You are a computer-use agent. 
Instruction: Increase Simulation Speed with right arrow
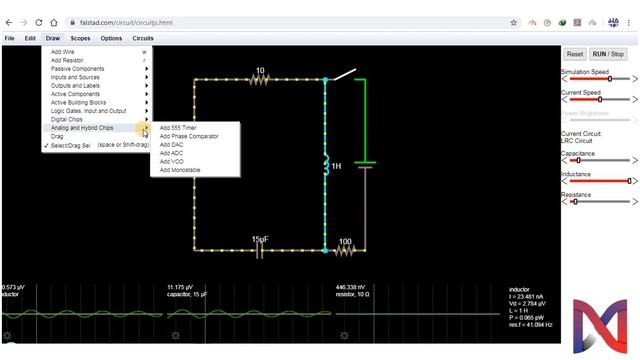click(635, 79)
